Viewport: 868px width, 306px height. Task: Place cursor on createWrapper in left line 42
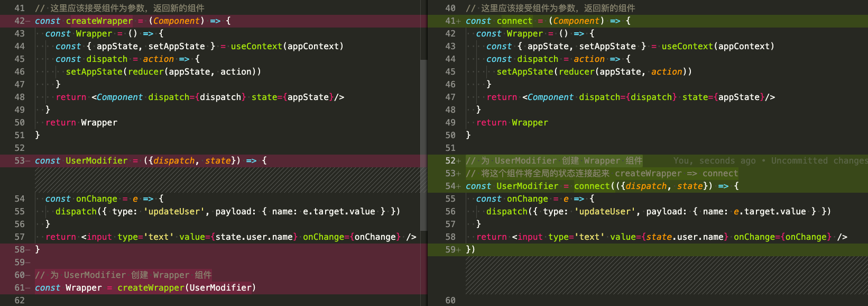pos(99,21)
